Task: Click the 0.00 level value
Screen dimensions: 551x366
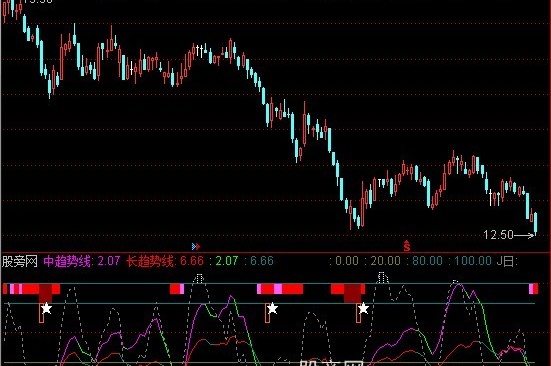Action: pos(347,261)
